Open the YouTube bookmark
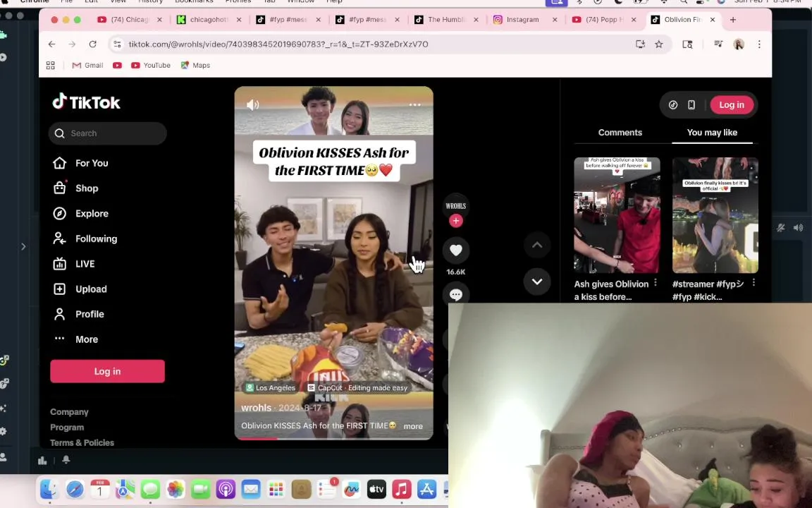Viewport: 812px width, 508px height. (x=151, y=66)
